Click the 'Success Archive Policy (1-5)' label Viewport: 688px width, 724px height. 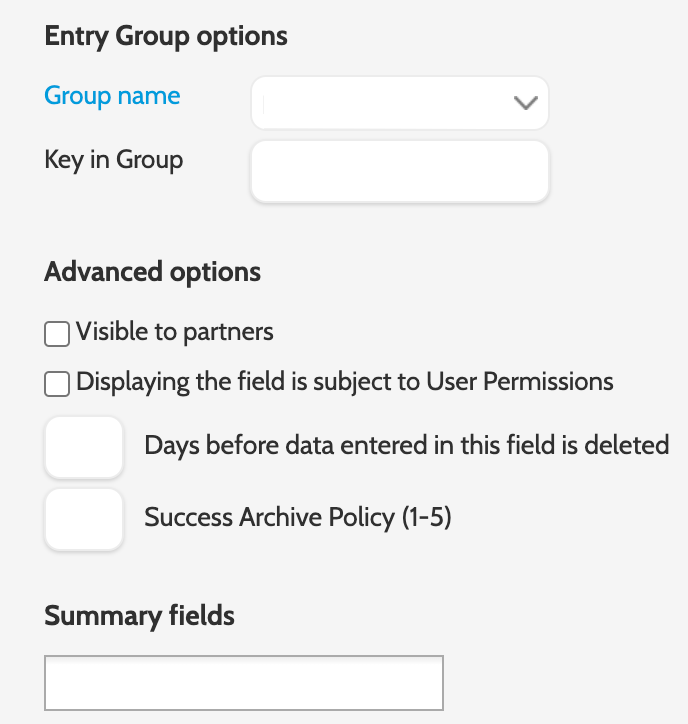298,517
